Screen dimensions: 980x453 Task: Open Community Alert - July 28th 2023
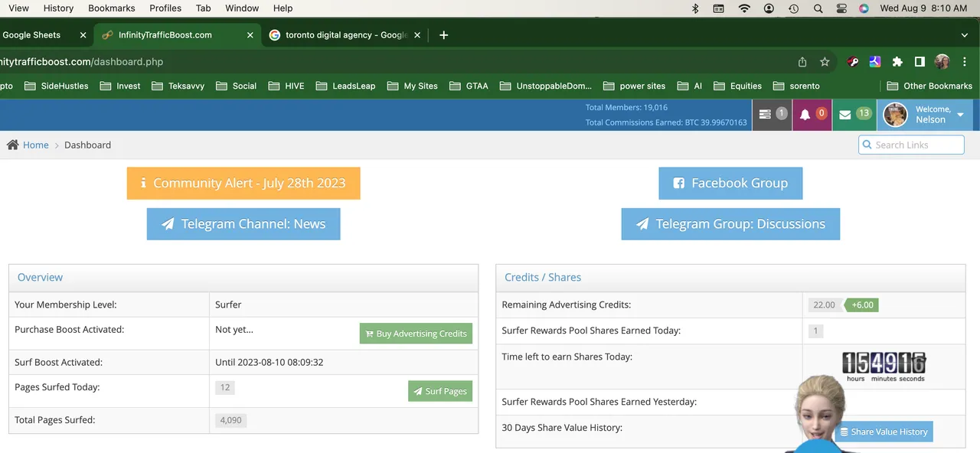pyautogui.click(x=243, y=184)
